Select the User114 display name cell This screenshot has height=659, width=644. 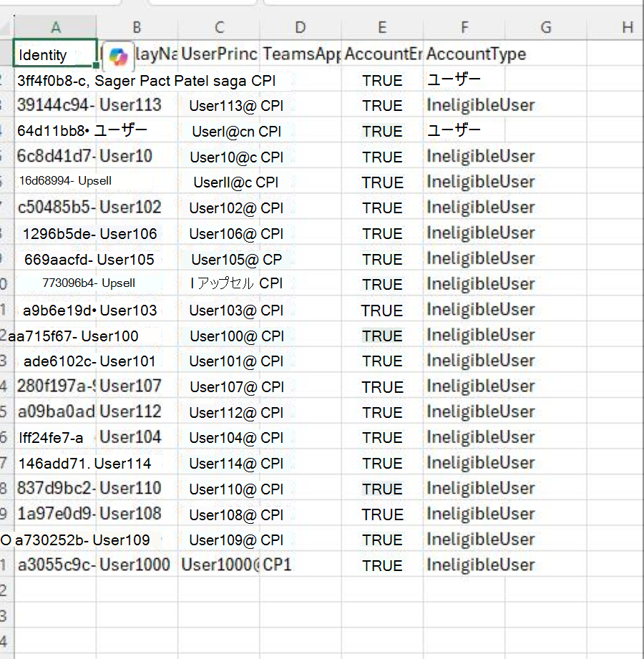[x=137, y=463]
